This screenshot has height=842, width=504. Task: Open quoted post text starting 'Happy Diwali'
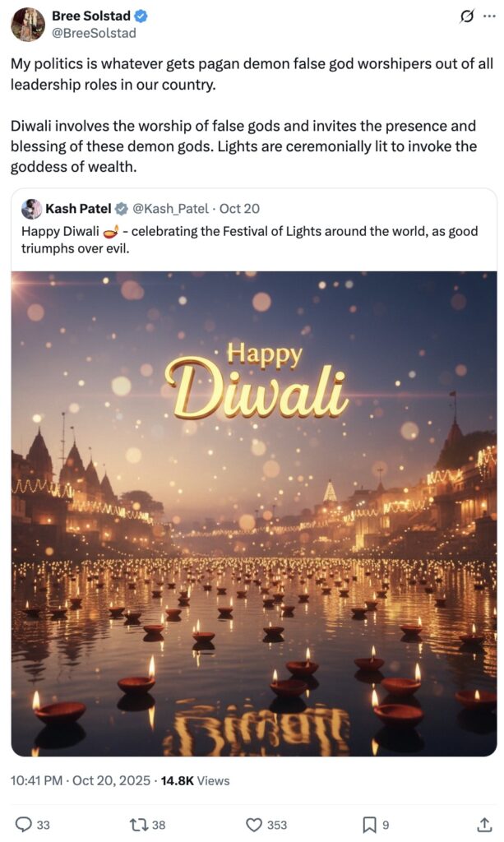(247, 238)
